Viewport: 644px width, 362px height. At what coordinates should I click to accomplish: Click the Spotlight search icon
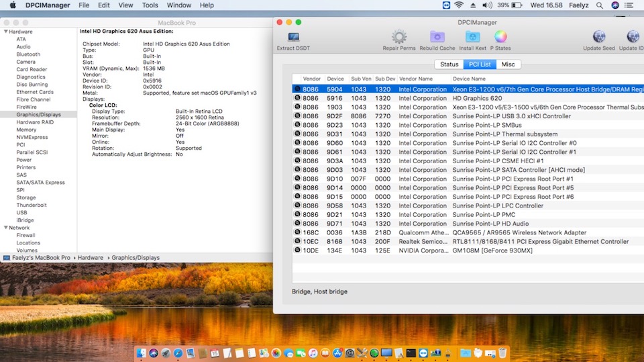pyautogui.click(x=600, y=5)
